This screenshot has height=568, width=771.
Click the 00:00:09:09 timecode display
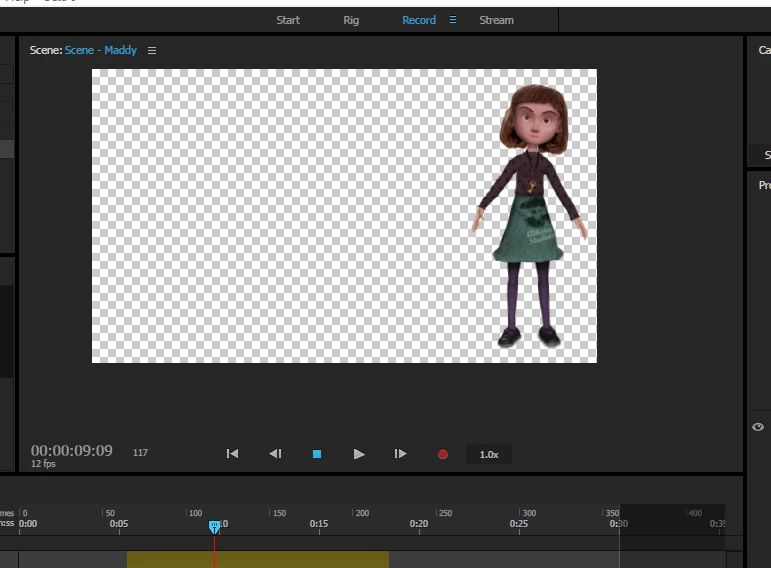click(x=72, y=451)
